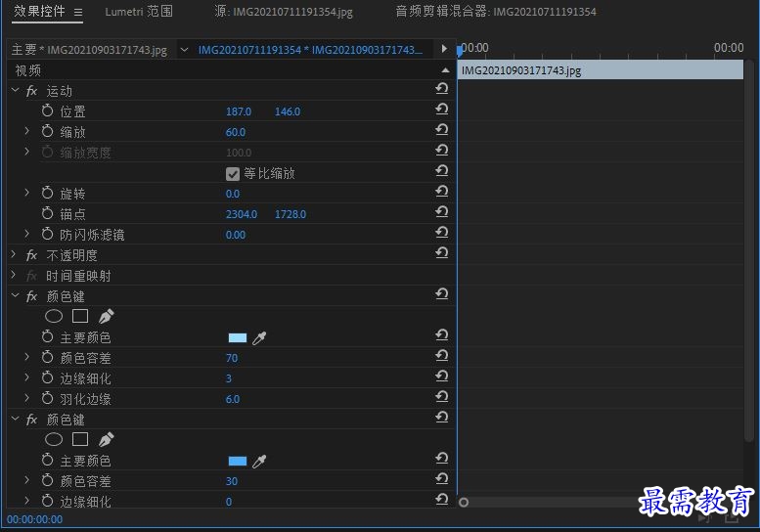The image size is (760, 532).
Task: Toggle animation stopwatch for 位置
Action: coord(48,111)
